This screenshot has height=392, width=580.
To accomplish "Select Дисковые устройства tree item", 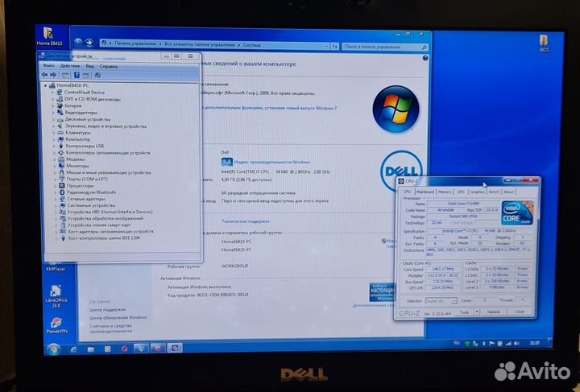I will [88, 119].
